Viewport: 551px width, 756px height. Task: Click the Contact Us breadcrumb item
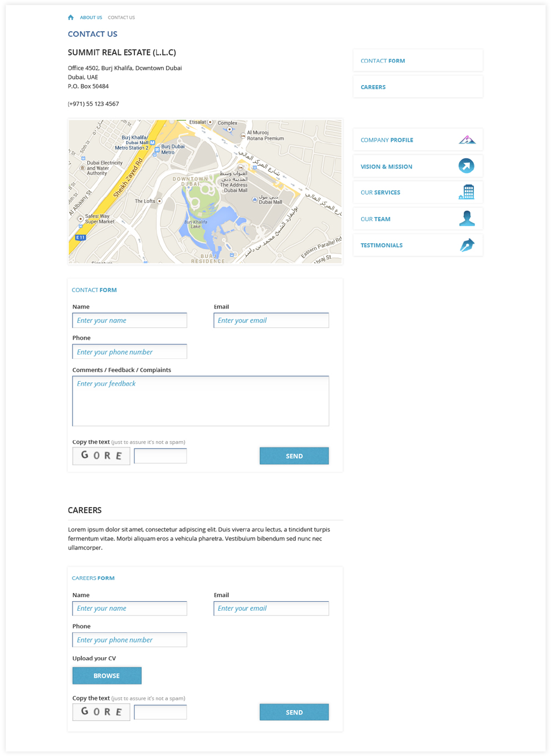pos(121,18)
